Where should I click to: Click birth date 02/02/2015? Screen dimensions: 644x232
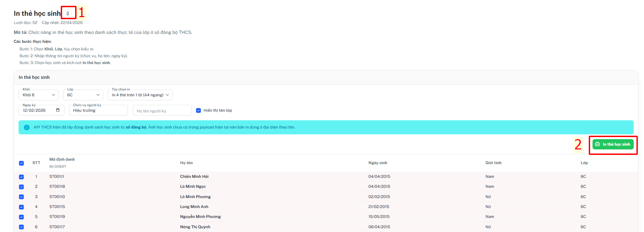click(x=379, y=197)
